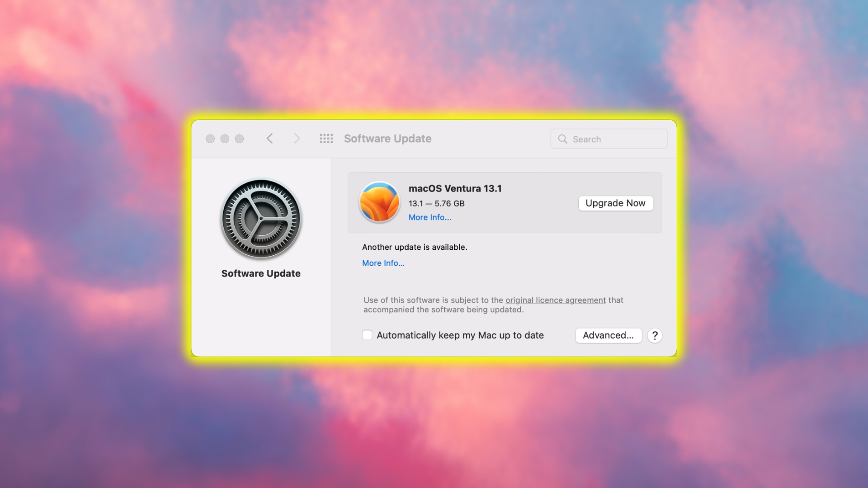Click the Software Update gear icon
This screenshot has width=868, height=488.
[261, 218]
